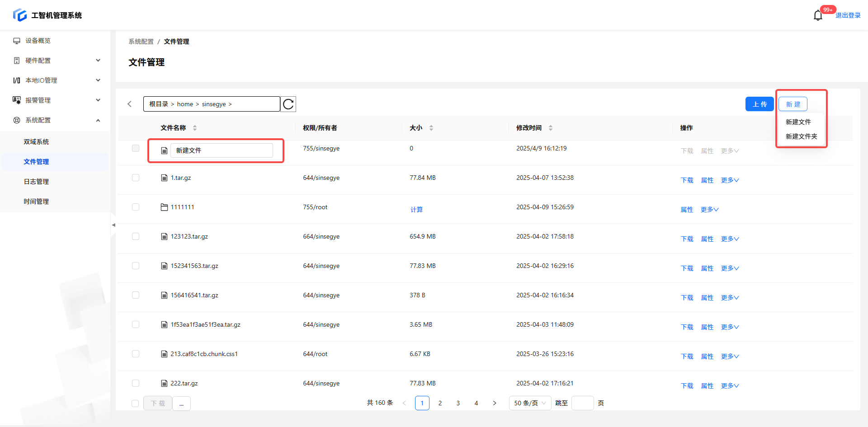Open the 1111111 folder icon
Screen dimensions: 868x427
point(164,207)
